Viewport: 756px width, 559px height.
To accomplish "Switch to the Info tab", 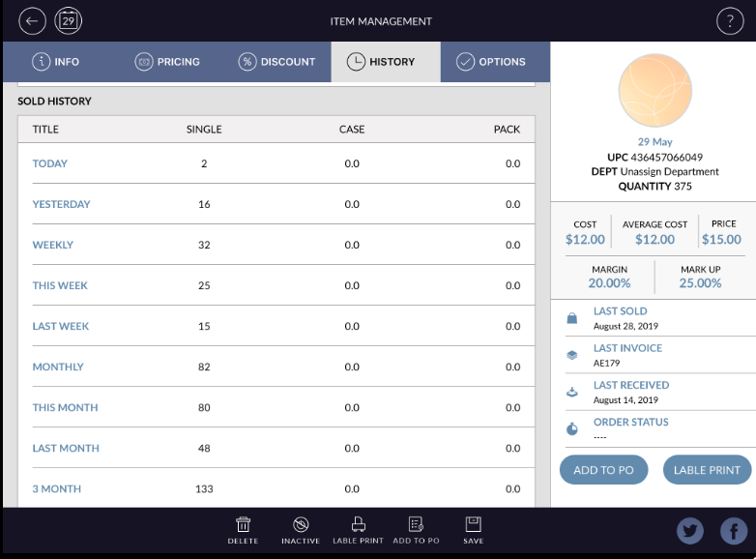I will 55,62.
